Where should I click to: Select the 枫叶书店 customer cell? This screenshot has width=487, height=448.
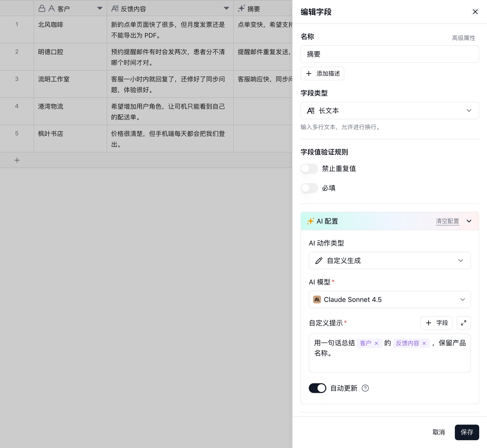[x=70, y=139]
